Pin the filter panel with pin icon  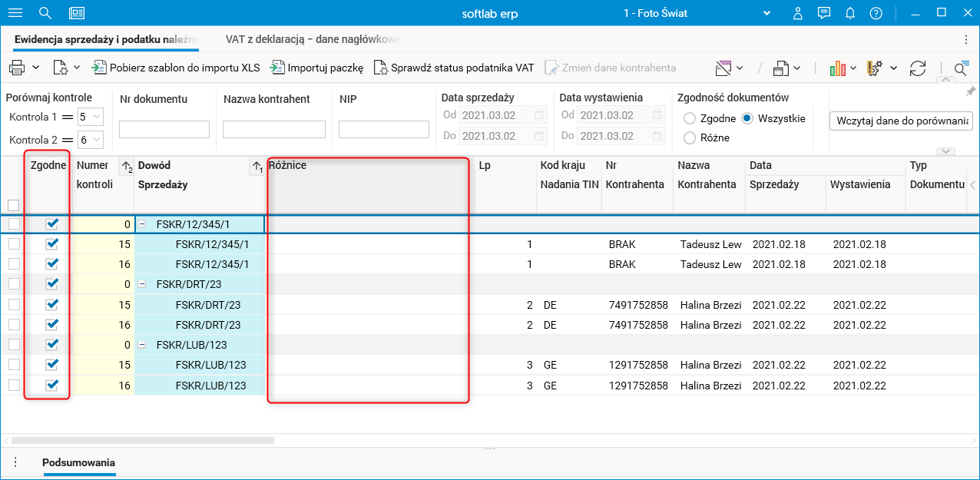pyautogui.click(x=970, y=91)
